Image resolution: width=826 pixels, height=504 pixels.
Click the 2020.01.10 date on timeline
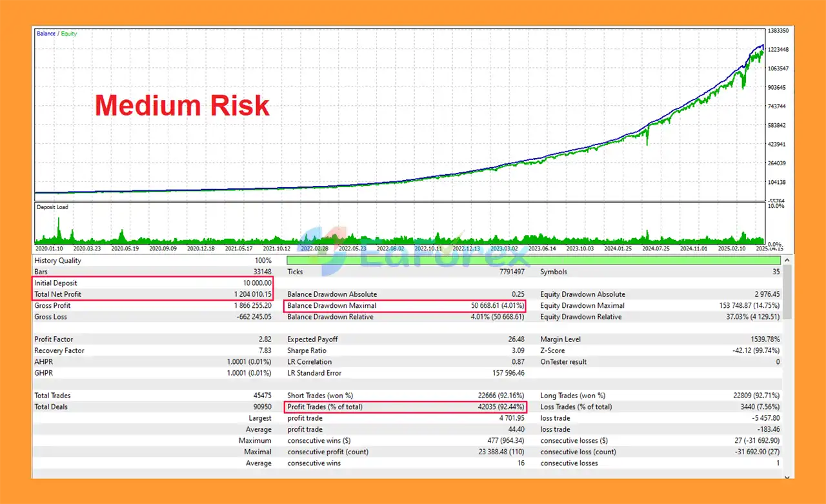pyautogui.click(x=49, y=248)
